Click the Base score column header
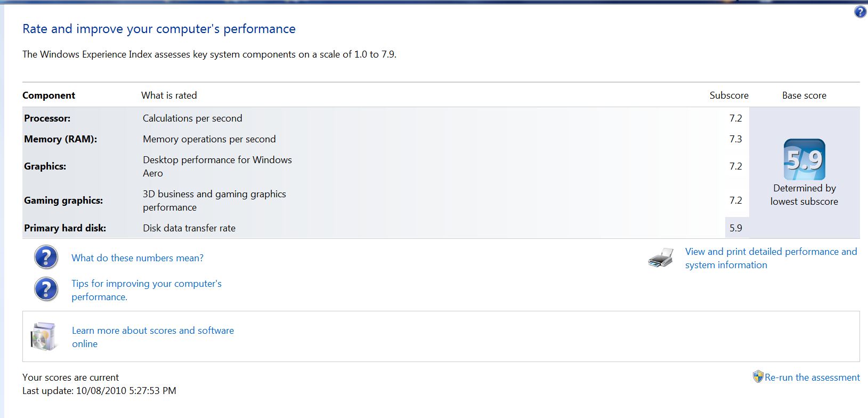Viewport: 868px width, 418px height. (x=804, y=95)
